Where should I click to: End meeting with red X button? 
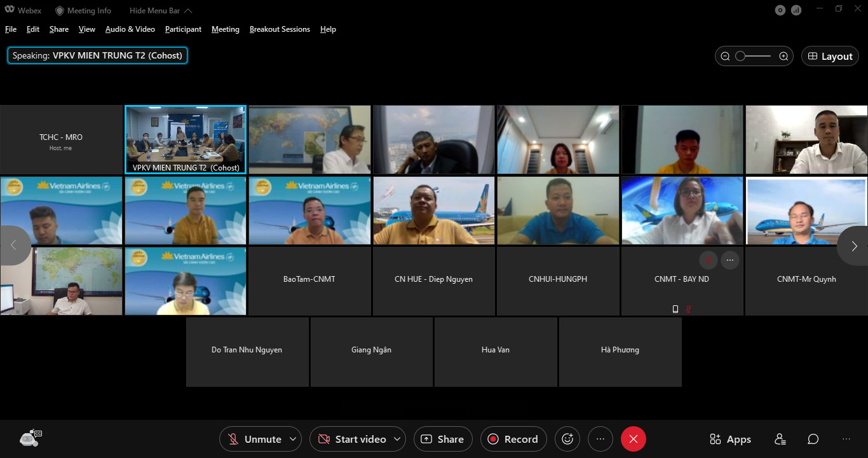634,439
